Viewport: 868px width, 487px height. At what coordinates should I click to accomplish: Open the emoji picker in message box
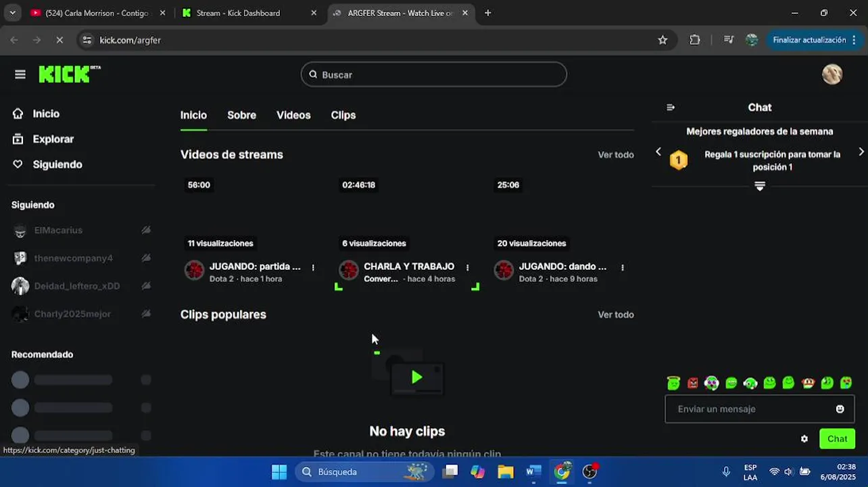840,409
